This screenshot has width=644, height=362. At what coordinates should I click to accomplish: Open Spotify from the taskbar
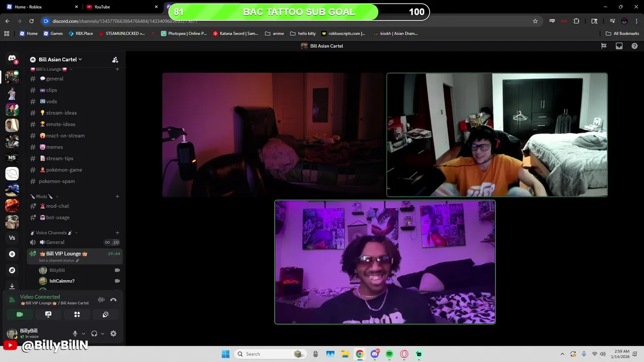[389, 354]
